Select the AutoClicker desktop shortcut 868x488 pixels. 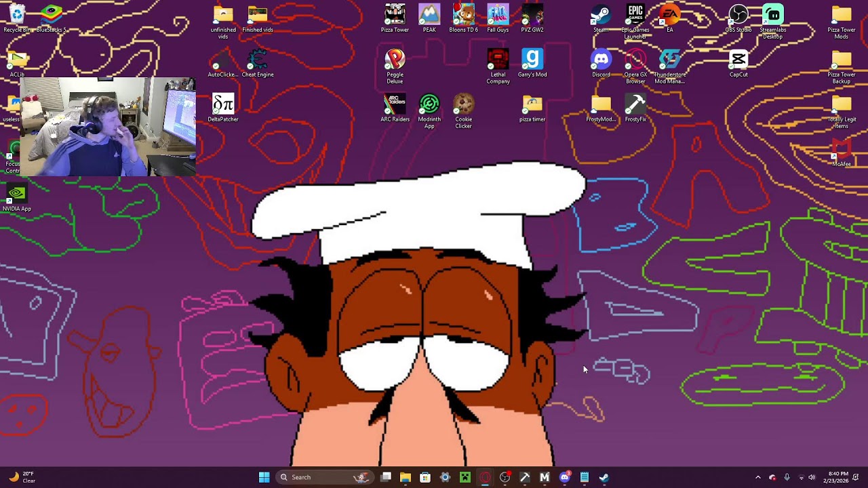(x=223, y=64)
